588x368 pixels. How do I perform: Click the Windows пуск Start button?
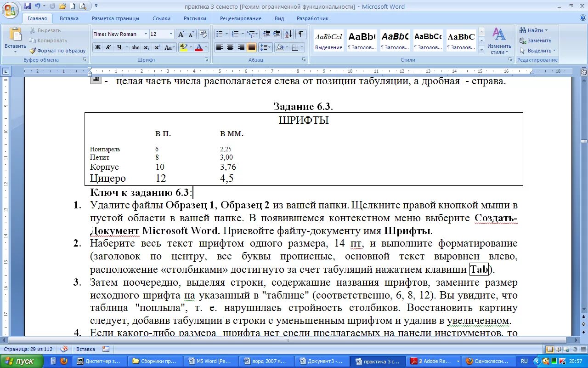pyautogui.click(x=22, y=361)
